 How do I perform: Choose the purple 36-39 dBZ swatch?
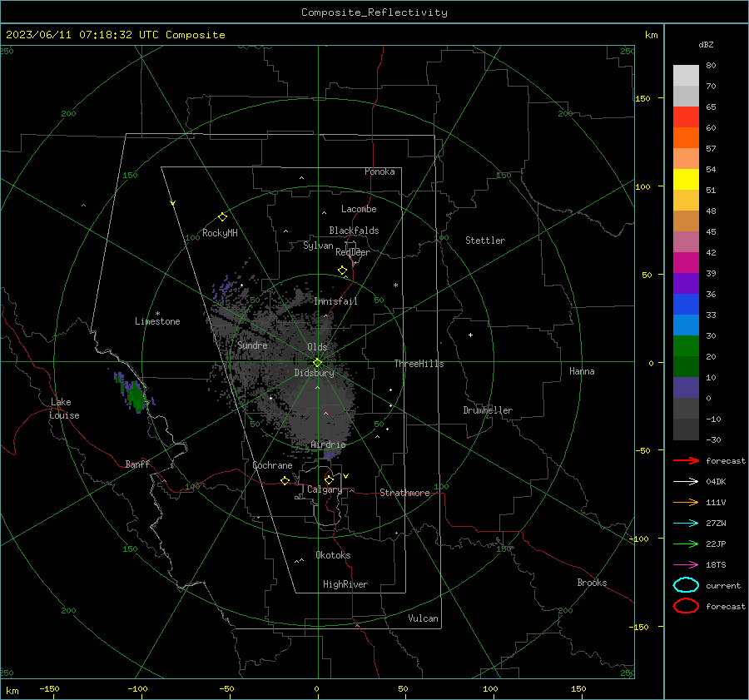(x=686, y=283)
